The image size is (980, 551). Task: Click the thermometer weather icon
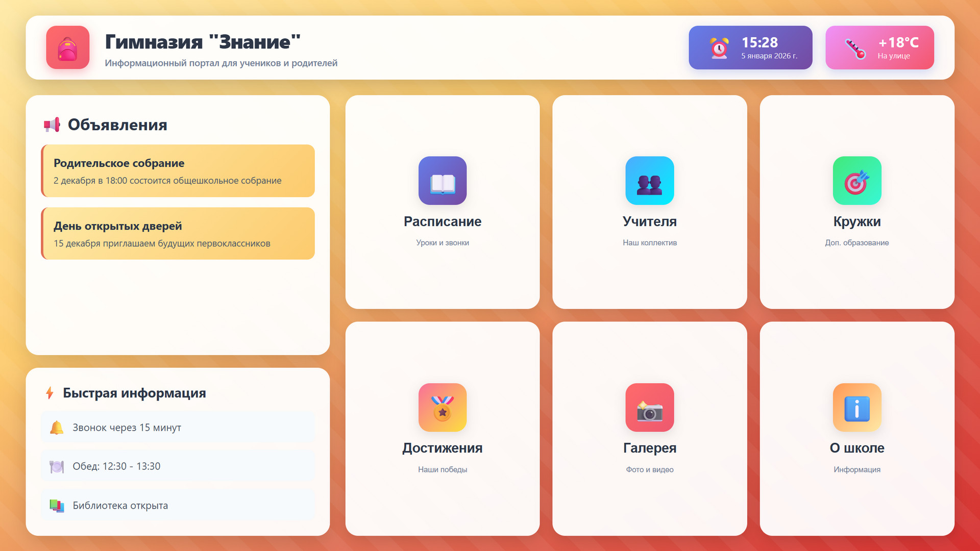click(855, 48)
